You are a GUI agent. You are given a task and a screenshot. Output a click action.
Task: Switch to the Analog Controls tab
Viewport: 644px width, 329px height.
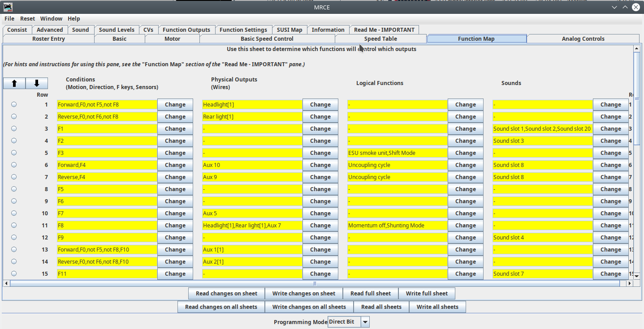click(x=583, y=39)
